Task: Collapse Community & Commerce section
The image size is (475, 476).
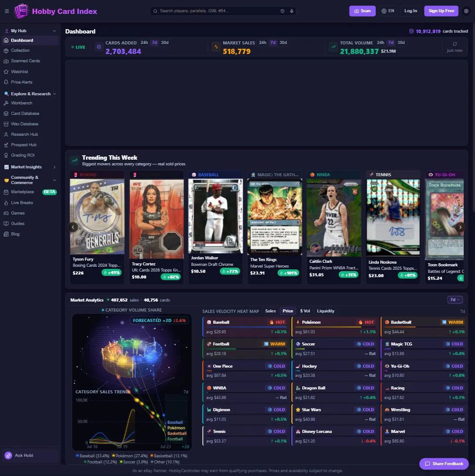Action: (x=30, y=180)
